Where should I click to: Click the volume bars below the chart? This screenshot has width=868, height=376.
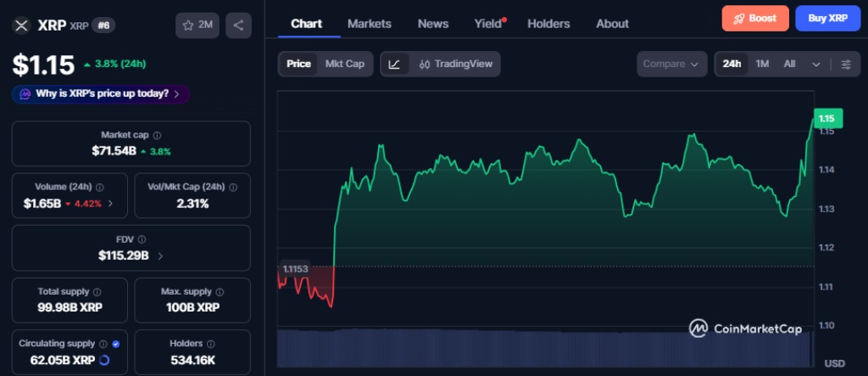[x=545, y=348]
